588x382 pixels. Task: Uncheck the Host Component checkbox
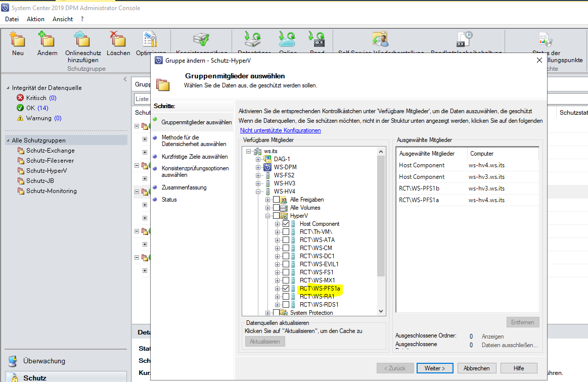(286, 224)
